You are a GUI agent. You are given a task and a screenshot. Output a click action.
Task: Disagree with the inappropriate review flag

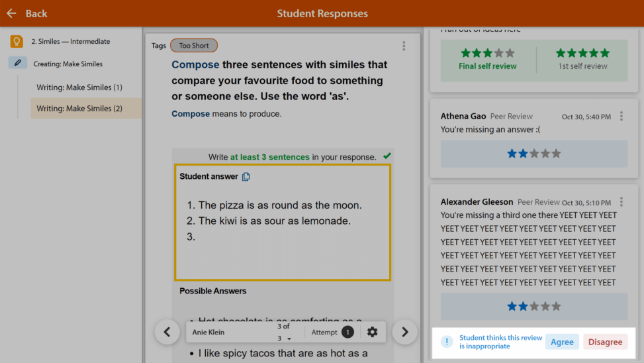[x=605, y=342]
